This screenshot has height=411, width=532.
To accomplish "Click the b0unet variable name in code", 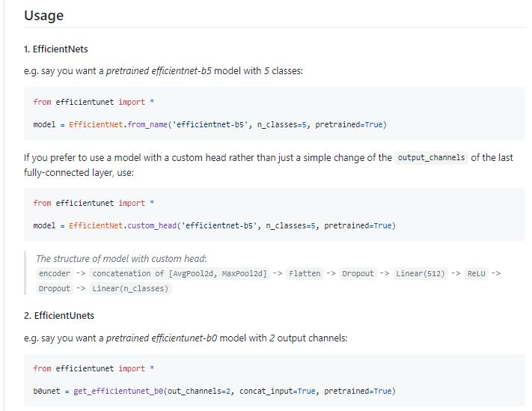I will (46, 391).
